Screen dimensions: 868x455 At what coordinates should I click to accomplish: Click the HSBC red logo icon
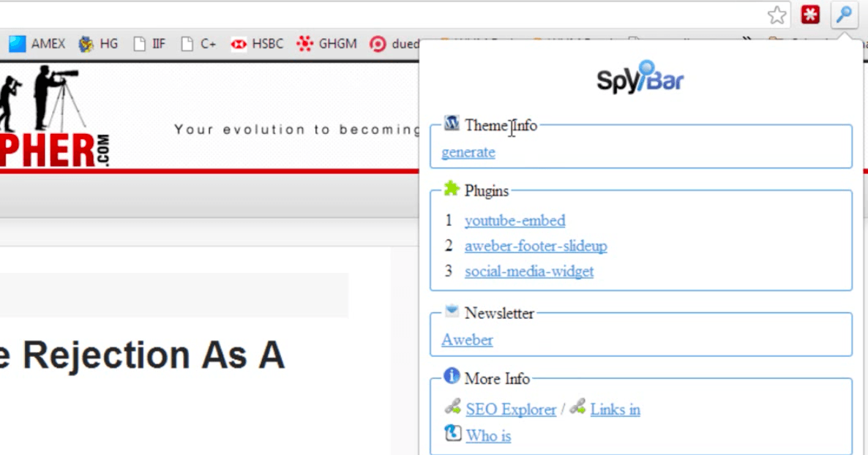pyautogui.click(x=239, y=45)
